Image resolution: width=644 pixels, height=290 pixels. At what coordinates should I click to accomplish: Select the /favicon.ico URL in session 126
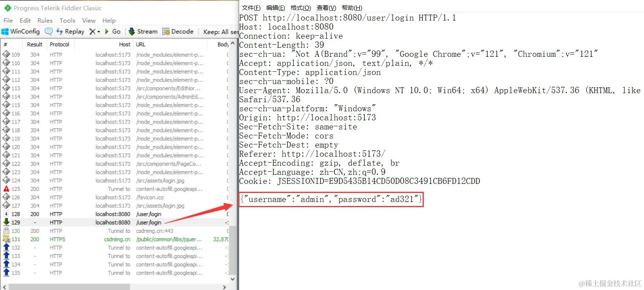click(x=150, y=197)
